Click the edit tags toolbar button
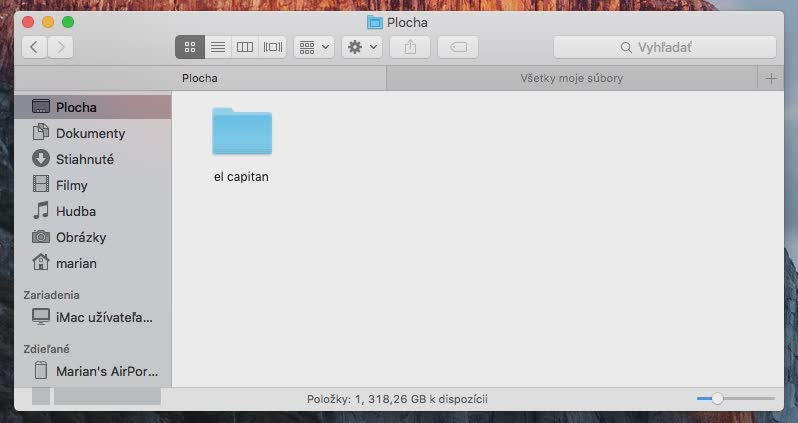 point(458,47)
